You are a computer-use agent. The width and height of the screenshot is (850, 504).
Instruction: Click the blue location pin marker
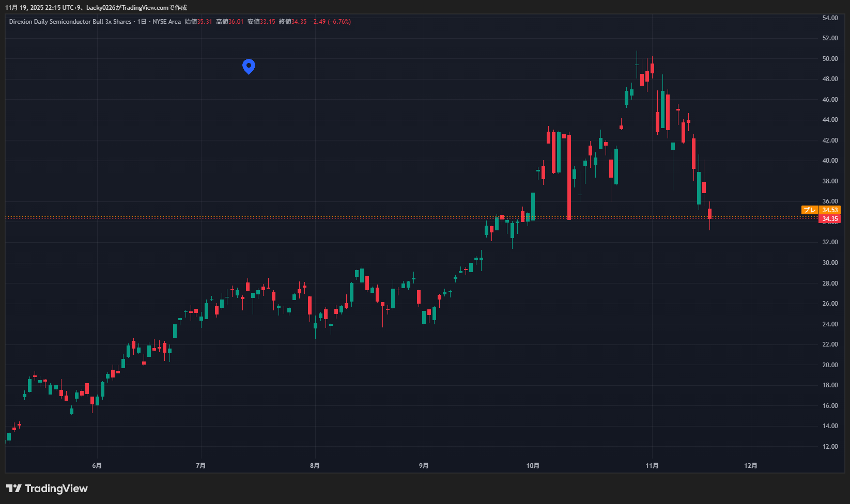click(x=249, y=66)
